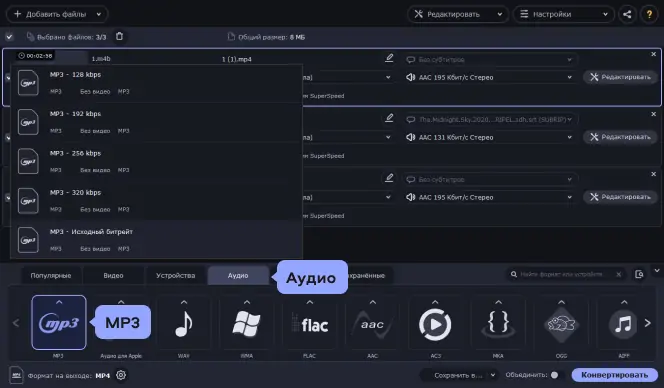
Task: Open the Добавить файлы dropdown
Action: [57, 14]
